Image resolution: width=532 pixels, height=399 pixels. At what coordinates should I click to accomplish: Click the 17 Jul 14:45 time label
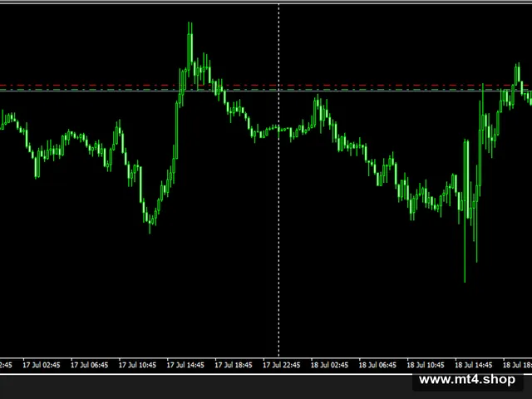(x=185, y=365)
